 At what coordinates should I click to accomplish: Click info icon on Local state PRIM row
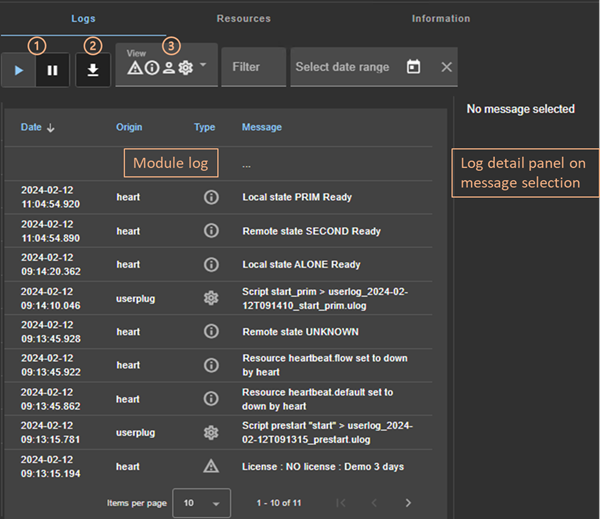click(x=210, y=197)
